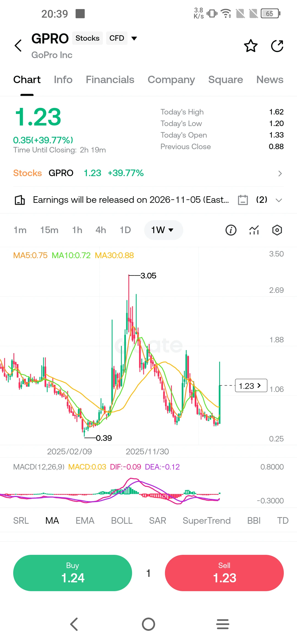Open the orange Stocks link row
297x644 pixels.
pyautogui.click(x=148, y=173)
